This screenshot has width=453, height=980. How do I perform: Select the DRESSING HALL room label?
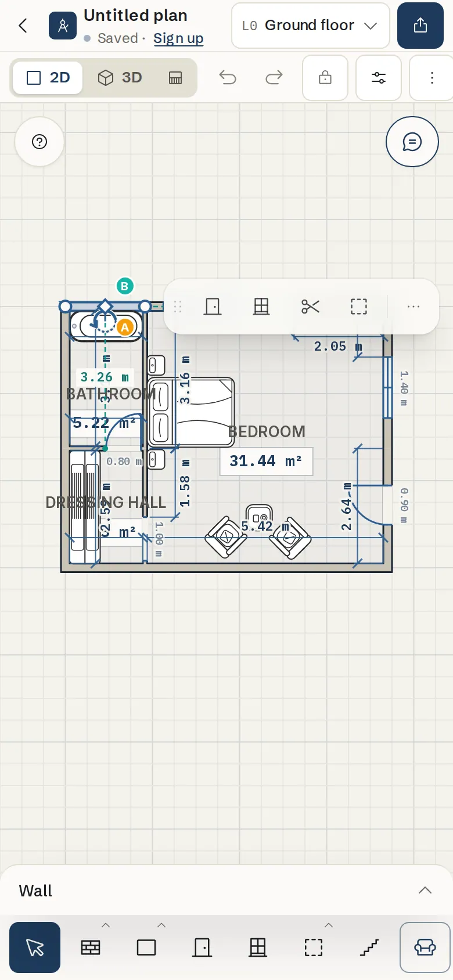(x=106, y=503)
